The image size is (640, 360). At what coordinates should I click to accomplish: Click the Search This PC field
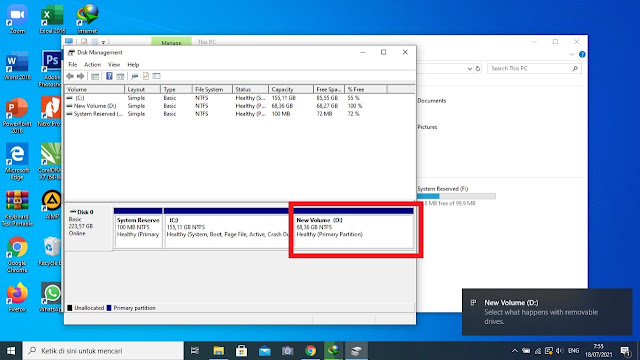534,69
